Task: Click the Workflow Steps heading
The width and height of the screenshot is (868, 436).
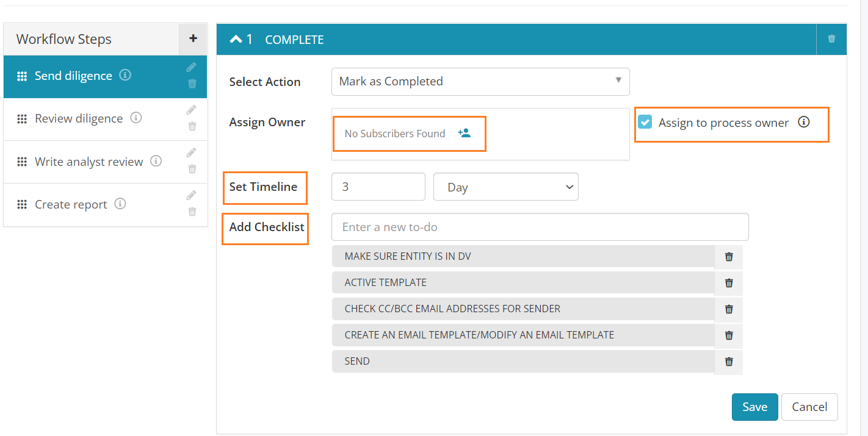Action: click(x=64, y=39)
